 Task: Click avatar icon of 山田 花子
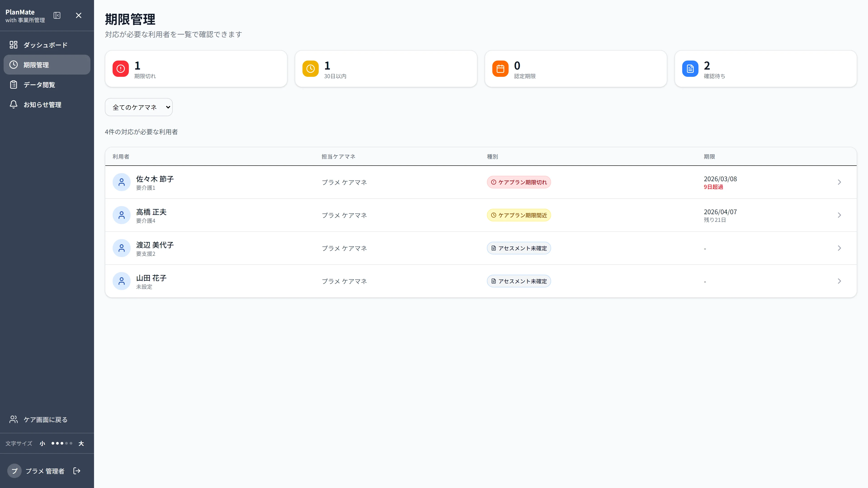click(x=122, y=281)
